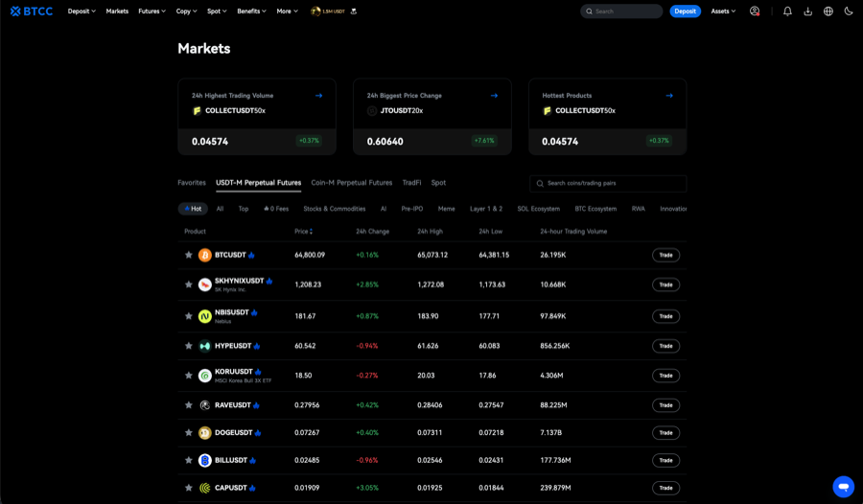This screenshot has height=504, width=863.
Task: Click the download app icon
Action: coord(808,11)
